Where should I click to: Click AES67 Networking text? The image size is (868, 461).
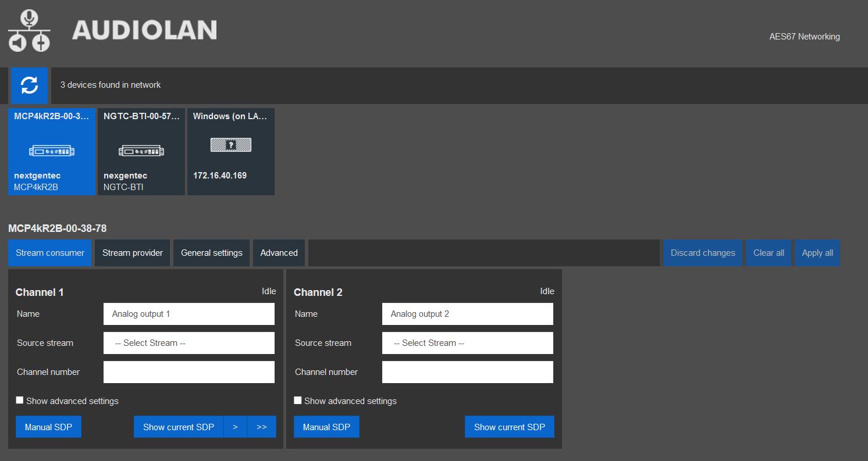pyautogui.click(x=805, y=37)
